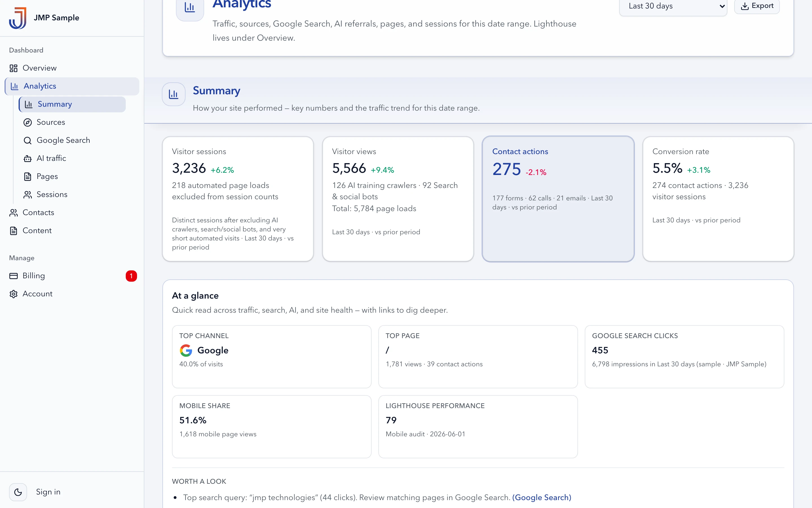Image resolution: width=812 pixels, height=508 pixels.
Task: Open Billing under Manage
Action: coord(72,276)
